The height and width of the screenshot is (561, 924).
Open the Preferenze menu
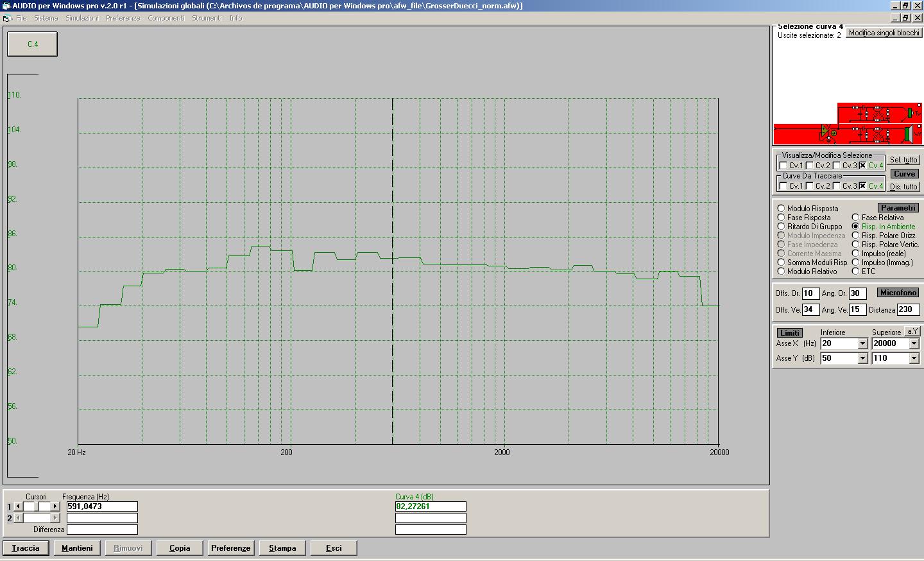click(123, 19)
